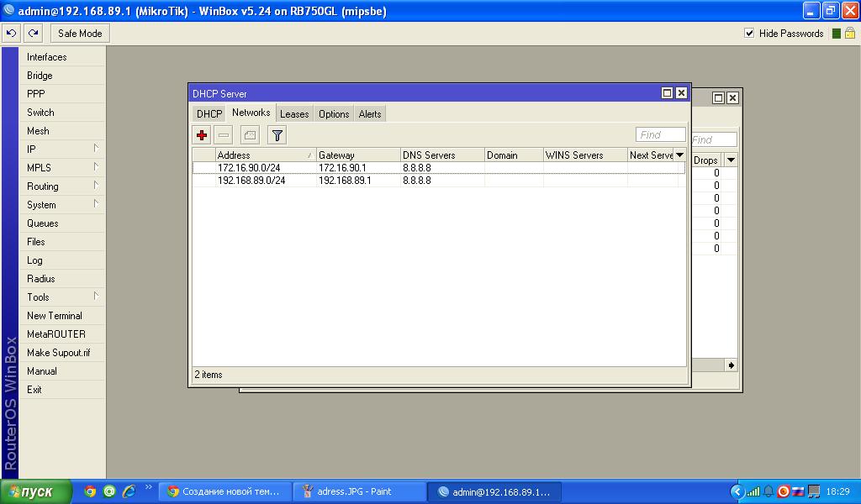Viewport: 861px width, 504px height.
Task: Expand the IP submenu
Action: click(62, 150)
